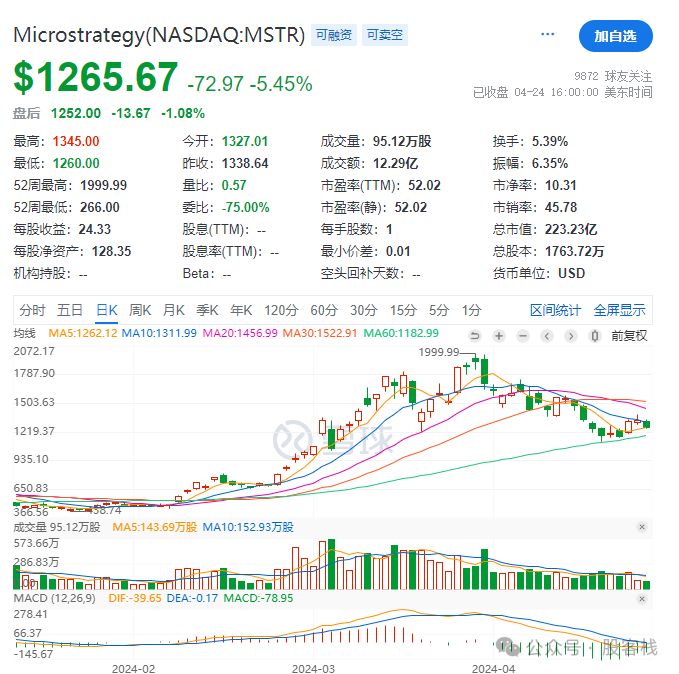Click the 昨收 1338.64 value
Viewport: 679px width, 674px height.
coord(245,163)
